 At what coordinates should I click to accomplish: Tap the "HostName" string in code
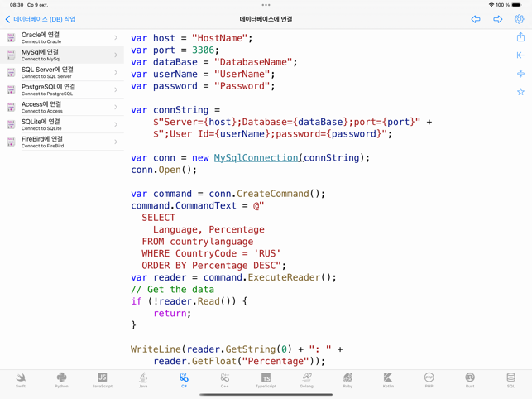pos(220,38)
